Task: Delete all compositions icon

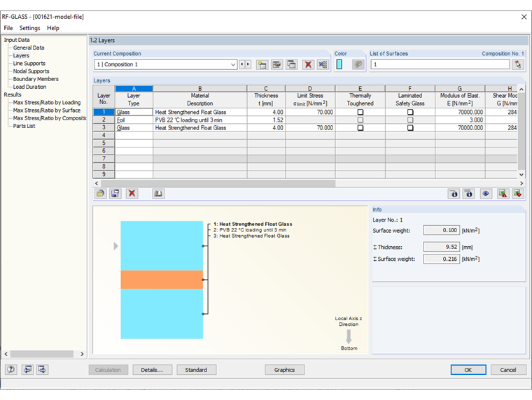Action: coord(323,64)
